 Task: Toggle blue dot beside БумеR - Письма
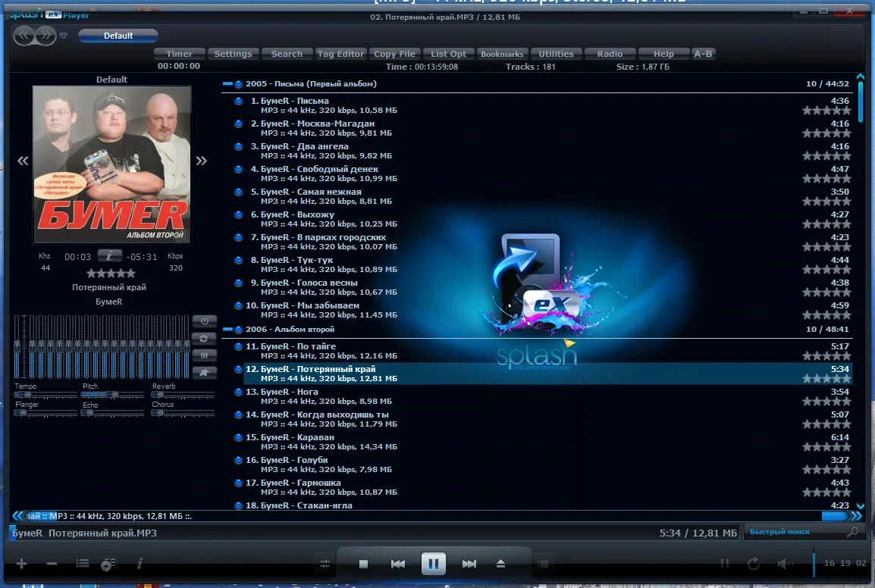coord(238,101)
